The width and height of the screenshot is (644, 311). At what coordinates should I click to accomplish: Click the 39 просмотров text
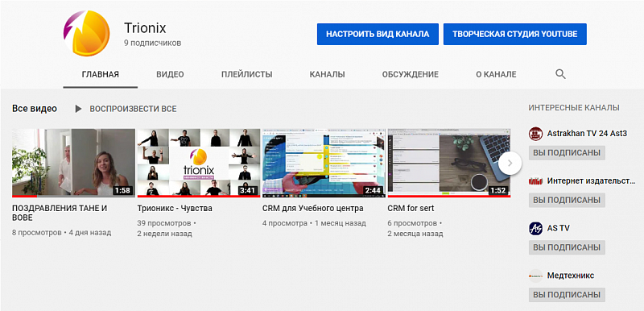click(x=164, y=223)
